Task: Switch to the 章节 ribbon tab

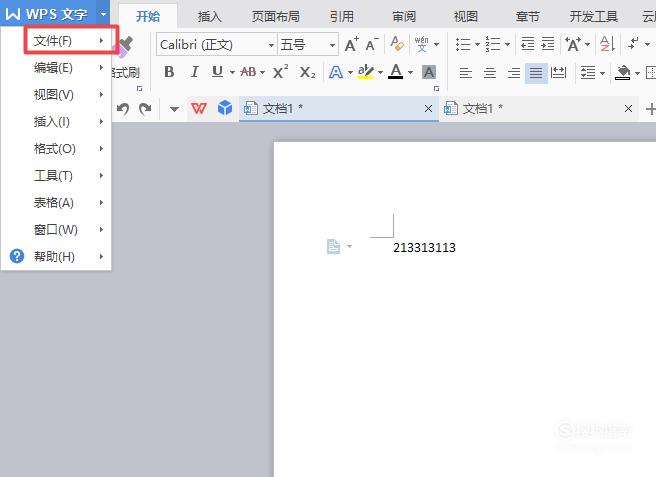Action: click(x=527, y=16)
